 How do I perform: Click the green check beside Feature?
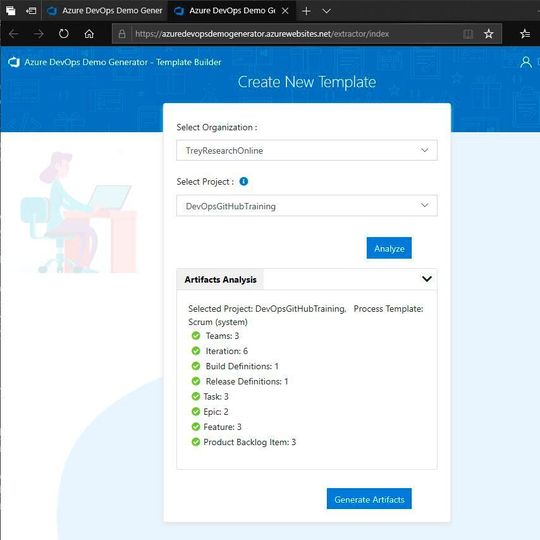click(196, 427)
